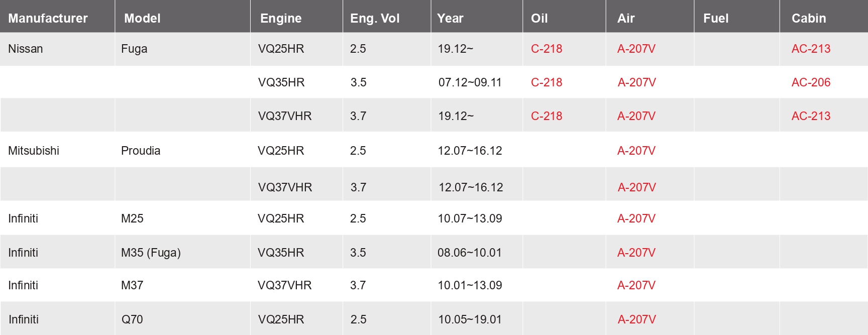Open A-207V link in the M35 (Fuga) row
This screenshot has width=868, height=335.
tap(636, 253)
